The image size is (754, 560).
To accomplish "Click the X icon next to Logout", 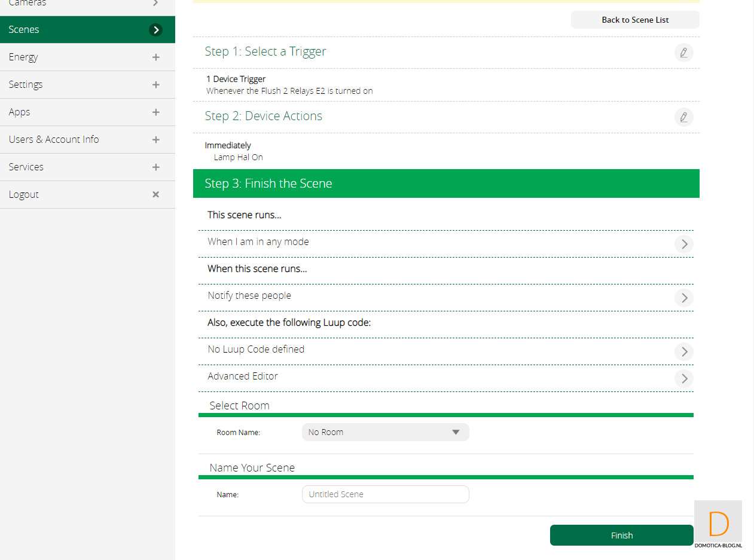I will click(155, 194).
